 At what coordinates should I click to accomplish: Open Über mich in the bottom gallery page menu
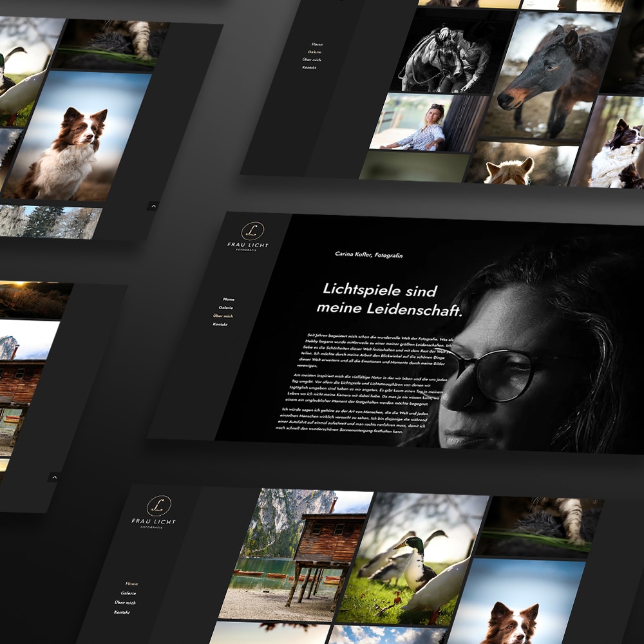(125, 603)
